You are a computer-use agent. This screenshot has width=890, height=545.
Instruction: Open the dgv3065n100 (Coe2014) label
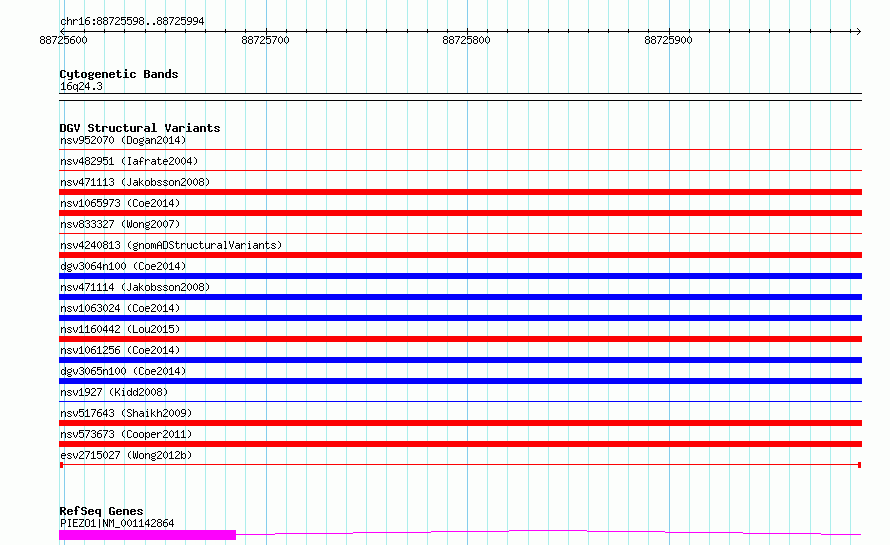point(123,371)
